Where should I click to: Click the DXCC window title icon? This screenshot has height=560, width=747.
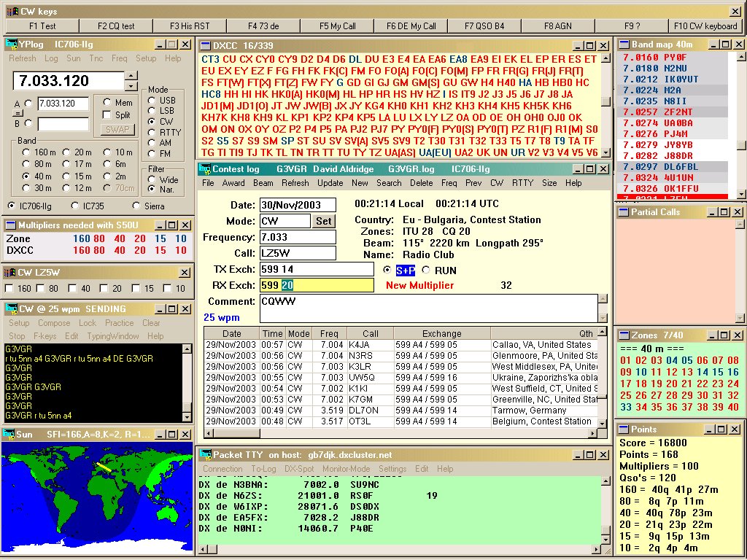[205, 45]
